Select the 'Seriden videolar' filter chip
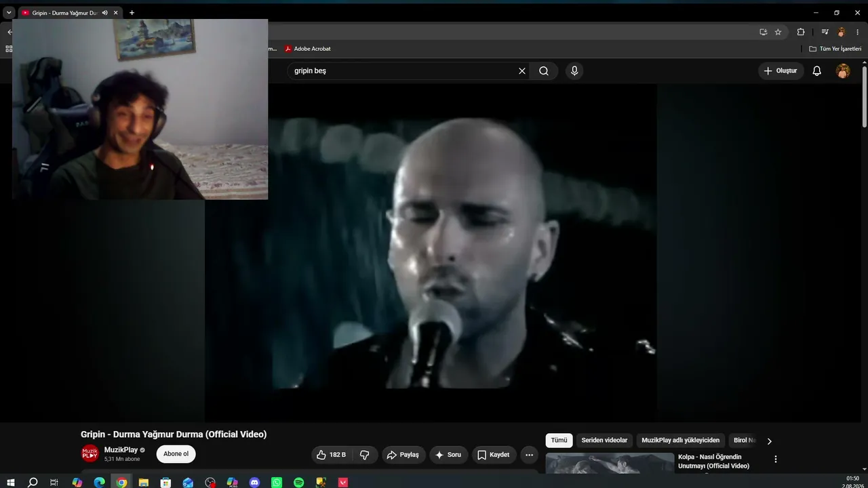Screen dimensions: 868x488 tap(604, 441)
